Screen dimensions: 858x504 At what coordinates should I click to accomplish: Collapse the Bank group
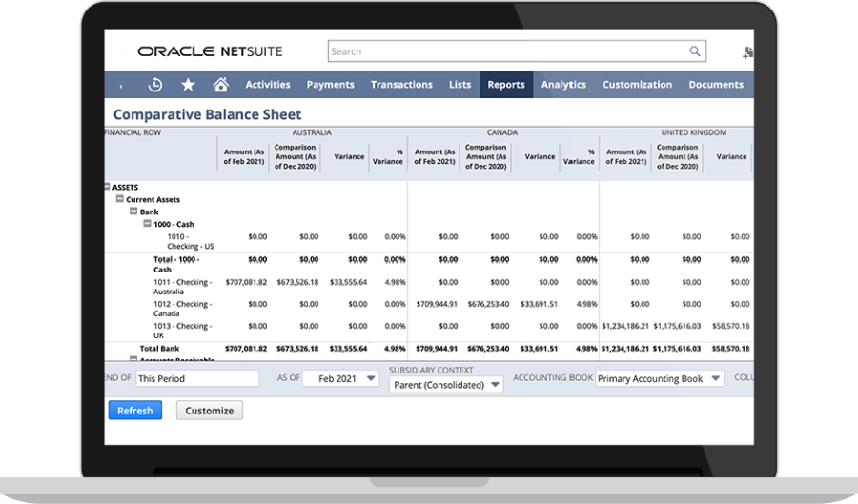pyautogui.click(x=133, y=211)
